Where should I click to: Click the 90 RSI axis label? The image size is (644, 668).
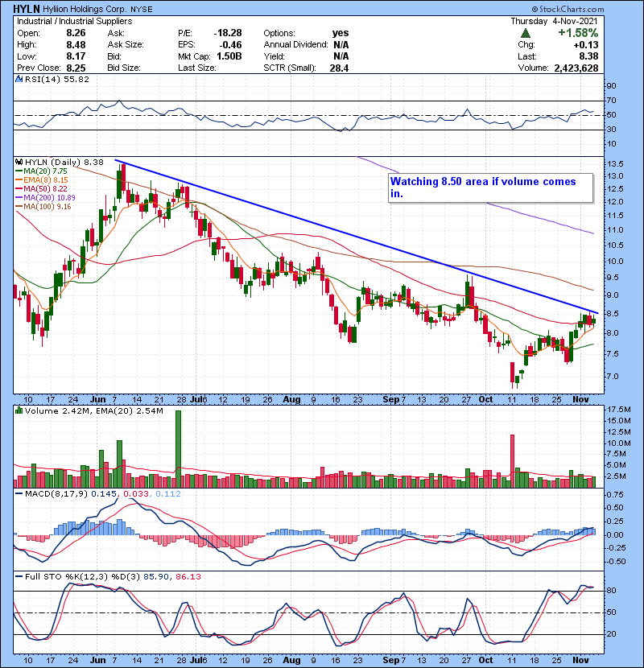coord(612,86)
